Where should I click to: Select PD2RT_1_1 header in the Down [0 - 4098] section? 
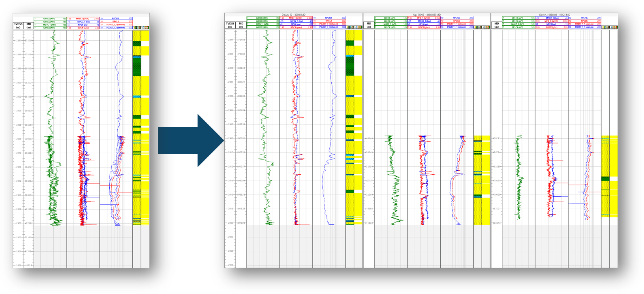tap(329, 27)
